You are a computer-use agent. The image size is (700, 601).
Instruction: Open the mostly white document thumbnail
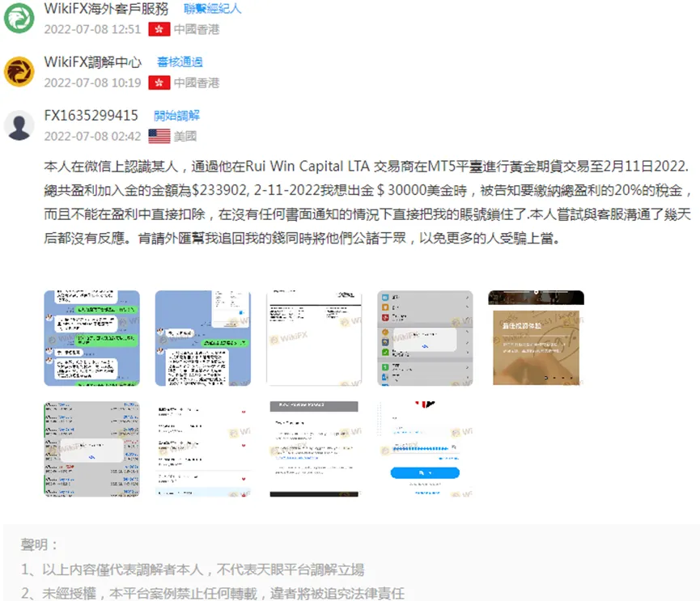314,338
